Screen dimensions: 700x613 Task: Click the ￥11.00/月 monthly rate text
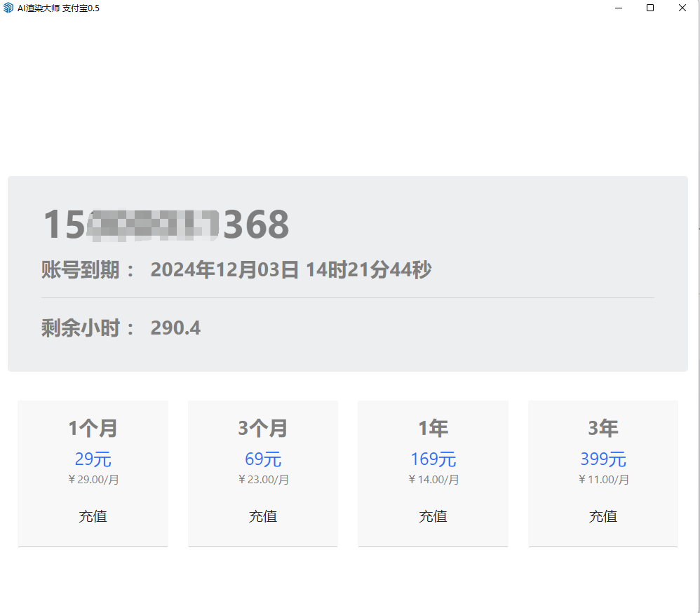603,480
